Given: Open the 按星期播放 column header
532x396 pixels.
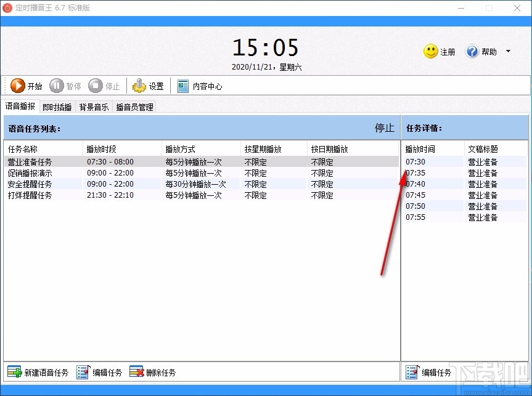Looking at the screenshot, I should coord(263,148).
